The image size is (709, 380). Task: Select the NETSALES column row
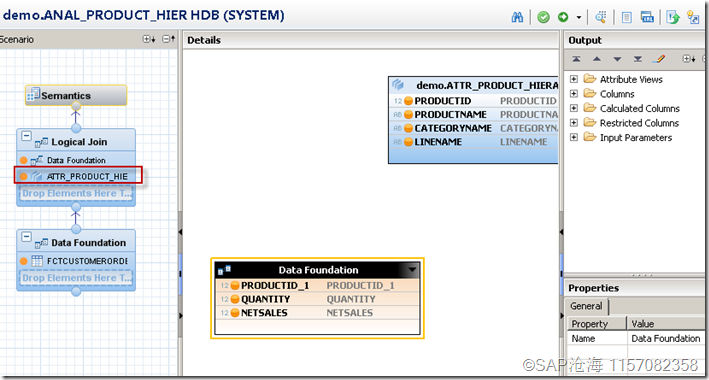click(317, 313)
